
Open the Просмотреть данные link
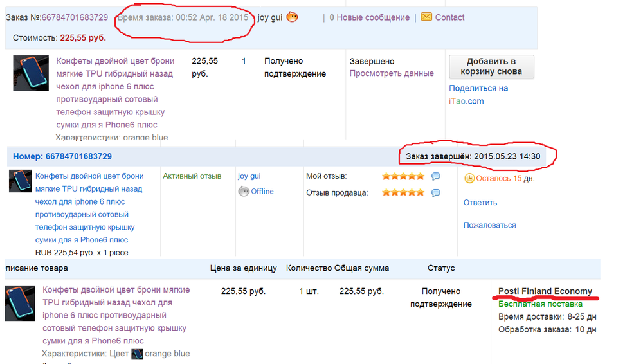point(392,73)
